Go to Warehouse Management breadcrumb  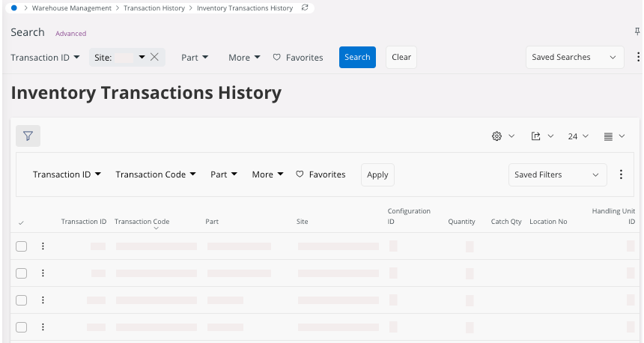click(71, 7)
